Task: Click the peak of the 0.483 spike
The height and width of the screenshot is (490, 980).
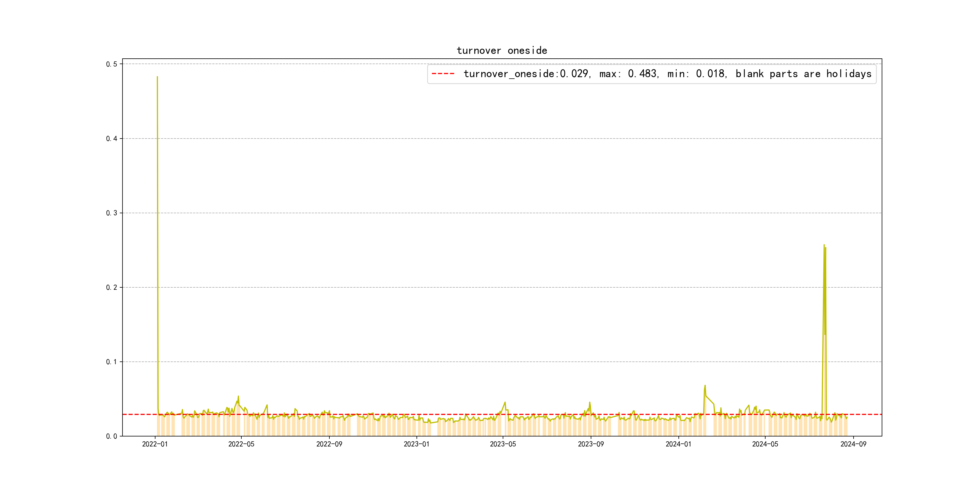Action: tap(157, 77)
